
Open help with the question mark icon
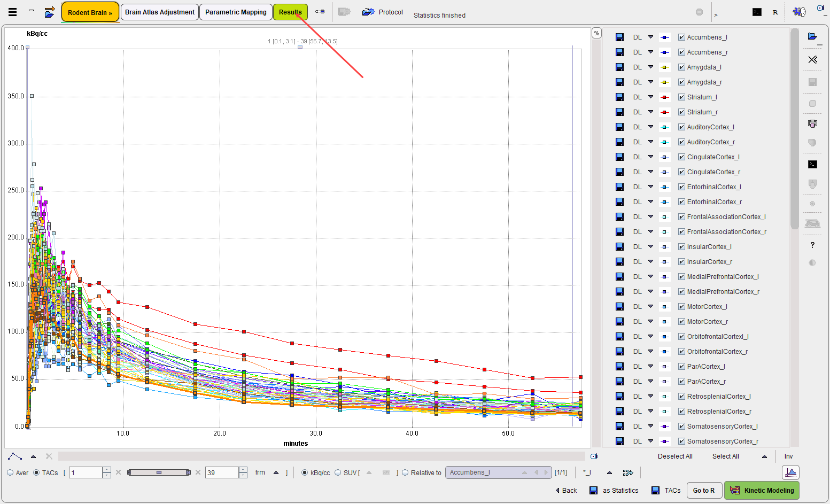pyautogui.click(x=812, y=245)
